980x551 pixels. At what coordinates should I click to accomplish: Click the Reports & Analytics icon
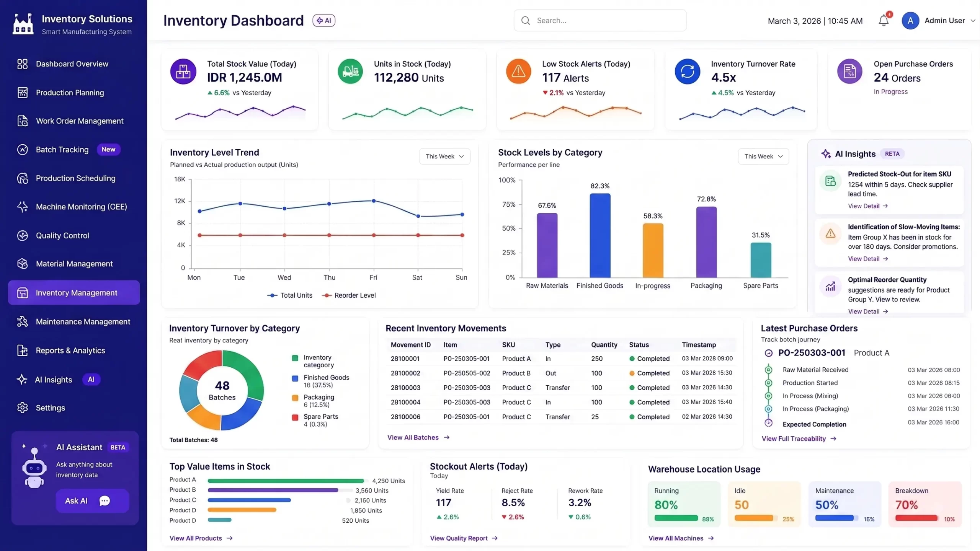coord(23,350)
